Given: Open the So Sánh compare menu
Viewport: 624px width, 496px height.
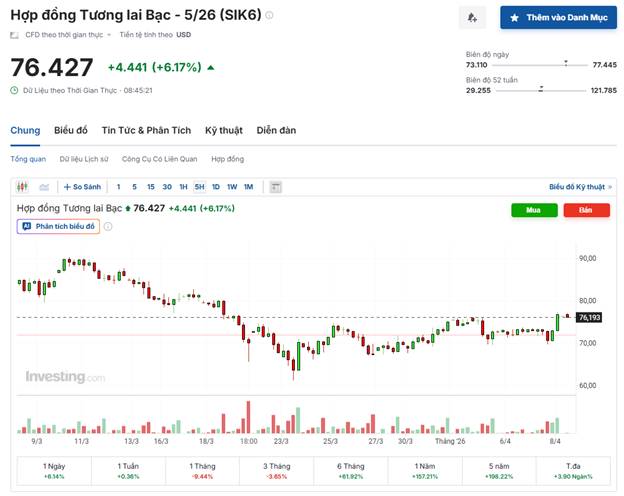Looking at the screenshot, I should [x=82, y=187].
